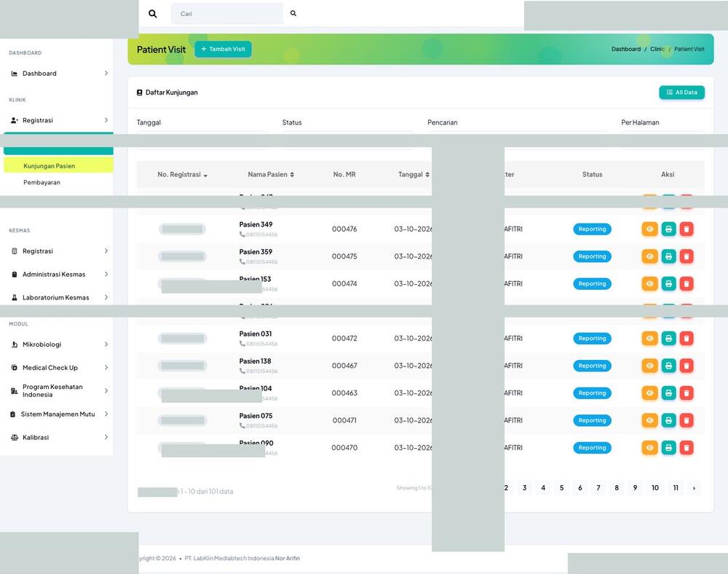Click Kalibrasi scale icon

(15, 438)
